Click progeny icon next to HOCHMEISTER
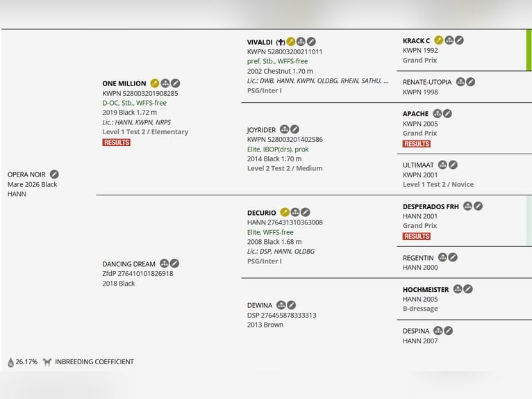532x399 pixels. pyautogui.click(x=458, y=289)
